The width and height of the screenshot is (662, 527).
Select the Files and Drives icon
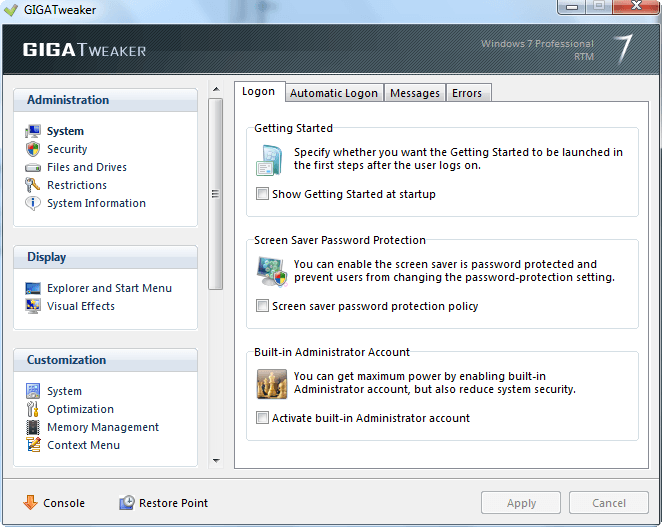[32, 167]
